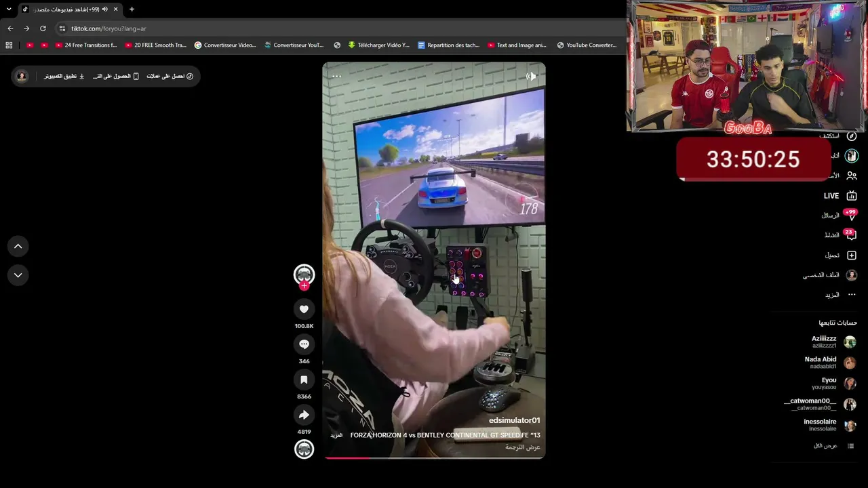Open upload (تحميل) in the sidebar
The height and width of the screenshot is (488, 868).
pos(841,256)
